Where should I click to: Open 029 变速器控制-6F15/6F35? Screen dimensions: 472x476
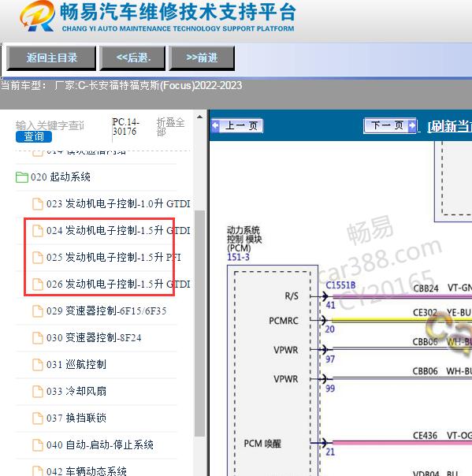pyautogui.click(x=106, y=311)
